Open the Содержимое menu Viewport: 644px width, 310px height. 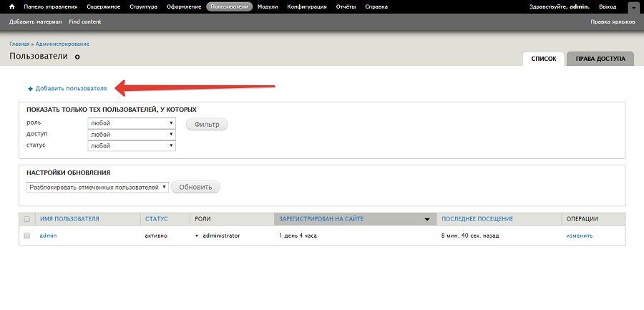pos(104,7)
